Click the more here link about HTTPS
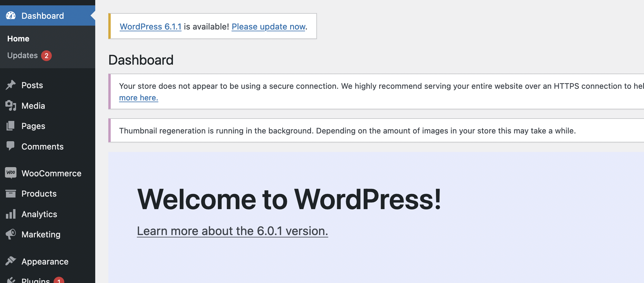Viewport: 644px width, 283px height. tap(138, 97)
